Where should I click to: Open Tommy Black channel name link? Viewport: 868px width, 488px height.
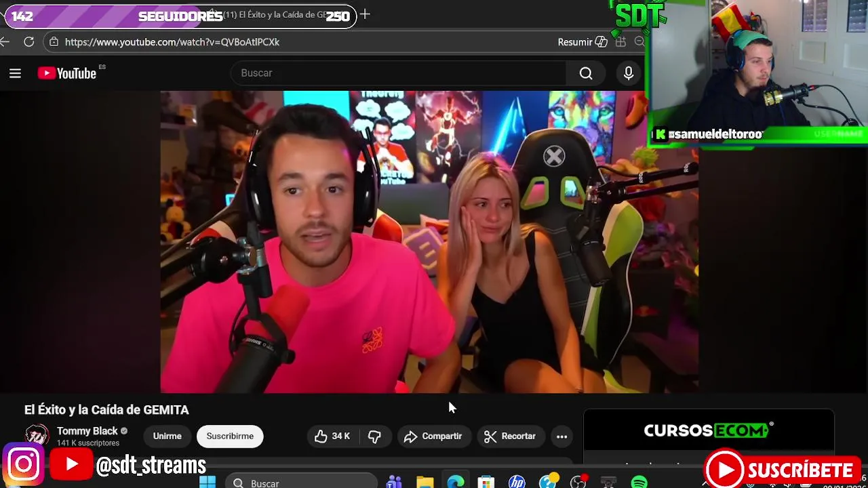point(87,431)
